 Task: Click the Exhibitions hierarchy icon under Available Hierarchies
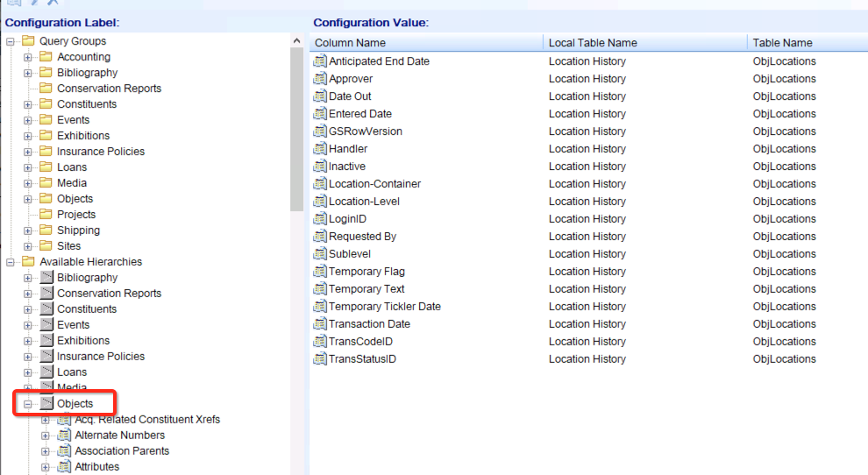(46, 340)
